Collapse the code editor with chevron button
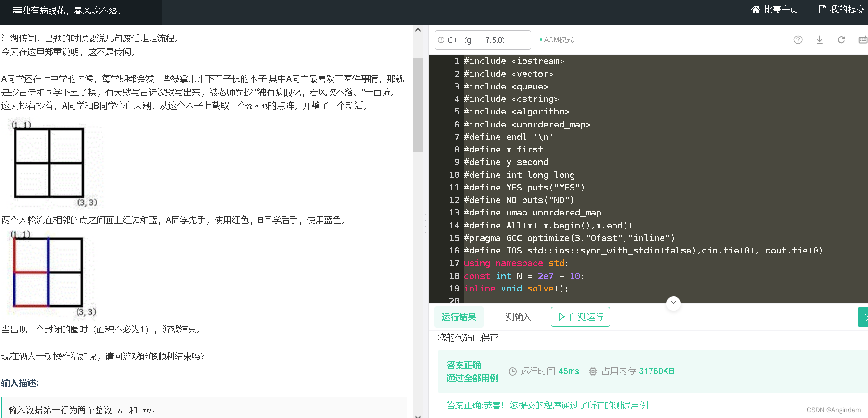868x418 pixels. coord(674,303)
